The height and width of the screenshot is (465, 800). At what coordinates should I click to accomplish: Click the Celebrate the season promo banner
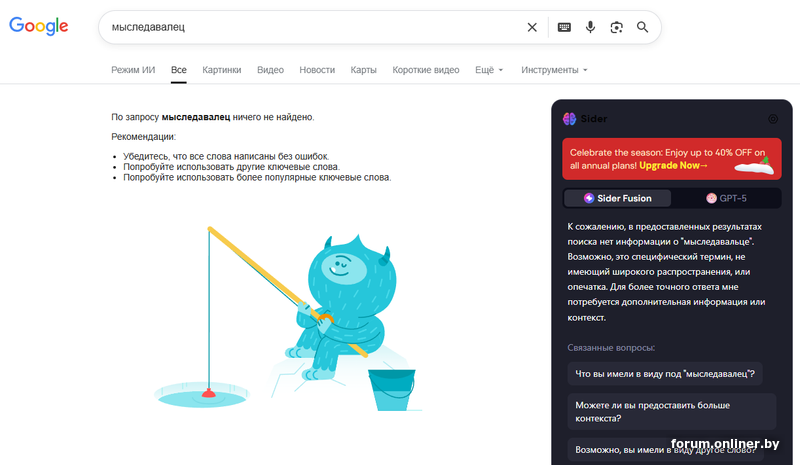point(671,159)
